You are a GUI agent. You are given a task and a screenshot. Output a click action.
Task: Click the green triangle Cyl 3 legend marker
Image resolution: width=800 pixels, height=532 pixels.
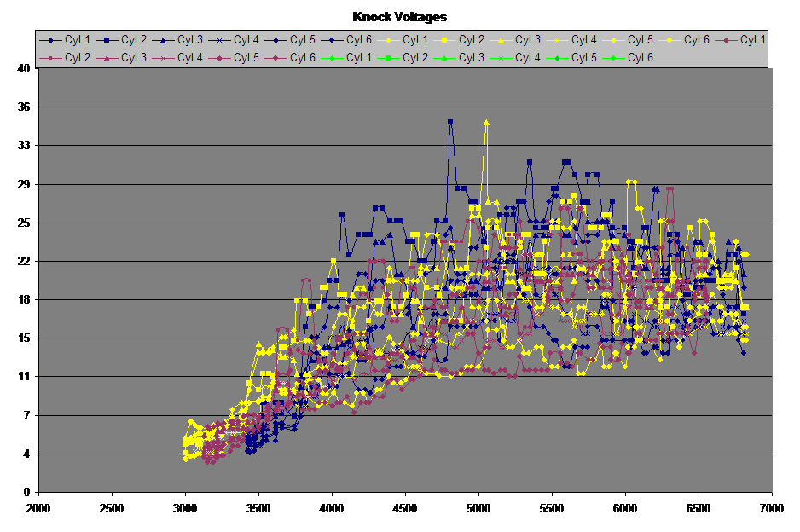point(445,57)
